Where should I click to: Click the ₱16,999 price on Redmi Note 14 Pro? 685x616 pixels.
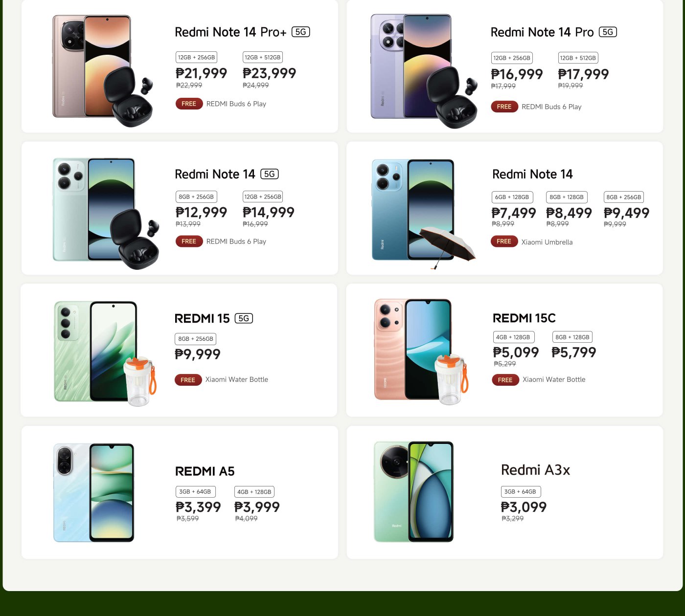click(517, 74)
